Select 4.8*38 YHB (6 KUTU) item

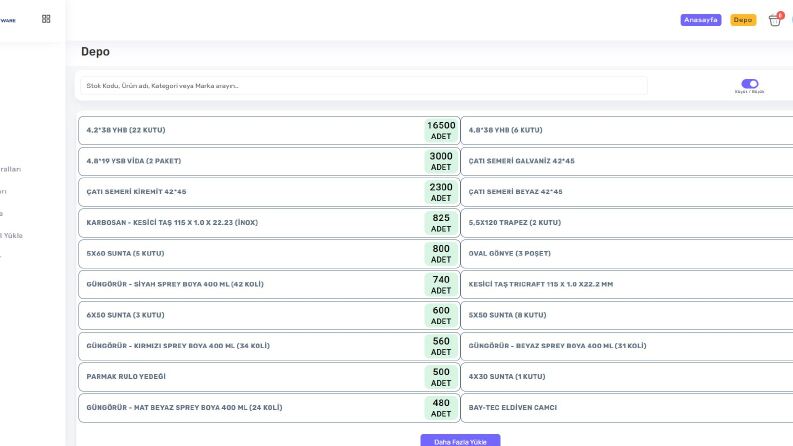pos(627,130)
